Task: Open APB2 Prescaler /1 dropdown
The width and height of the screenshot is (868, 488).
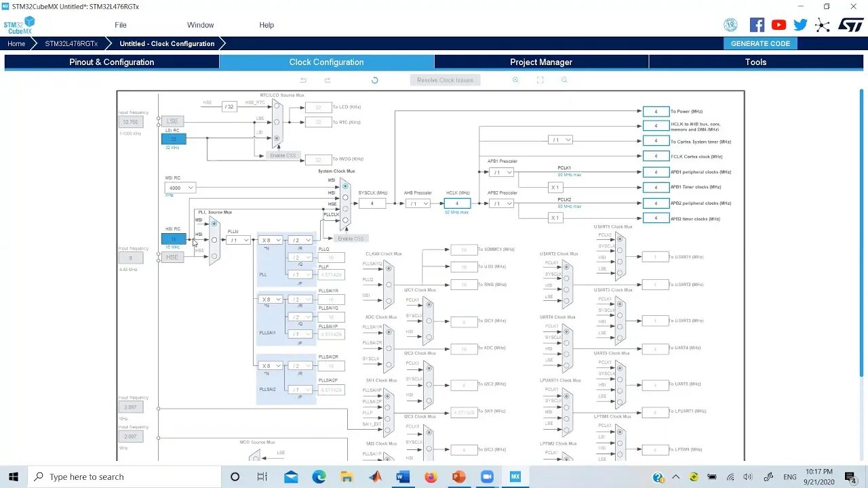Action: [501, 203]
